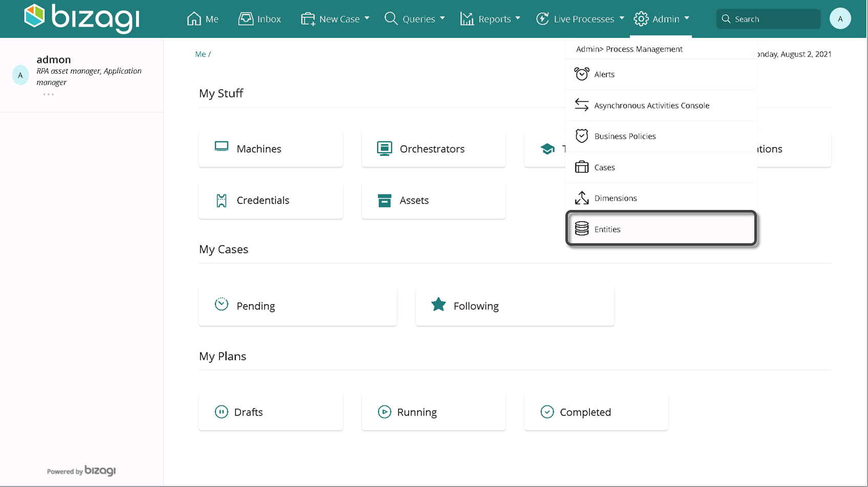Click the Reports chart icon
Image resolution: width=868 pixels, height=487 pixels.
[467, 19]
